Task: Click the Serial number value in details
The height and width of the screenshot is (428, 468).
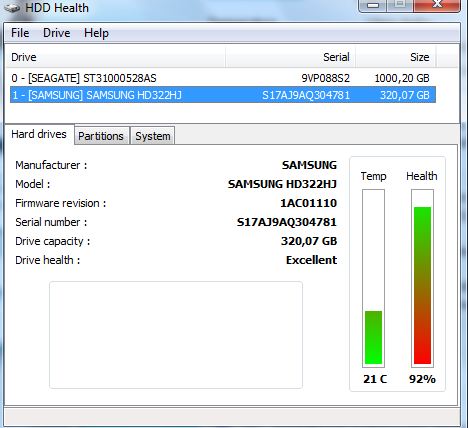Action: coord(287,222)
